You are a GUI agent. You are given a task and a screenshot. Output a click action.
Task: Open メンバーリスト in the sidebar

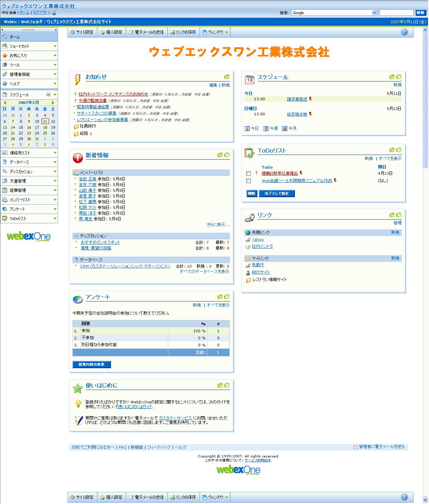29,200
